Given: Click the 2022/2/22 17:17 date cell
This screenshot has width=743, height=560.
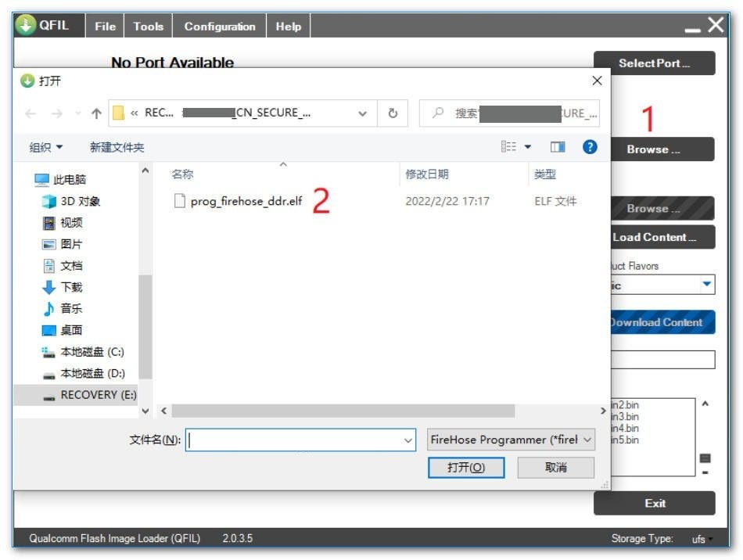Looking at the screenshot, I should (447, 201).
